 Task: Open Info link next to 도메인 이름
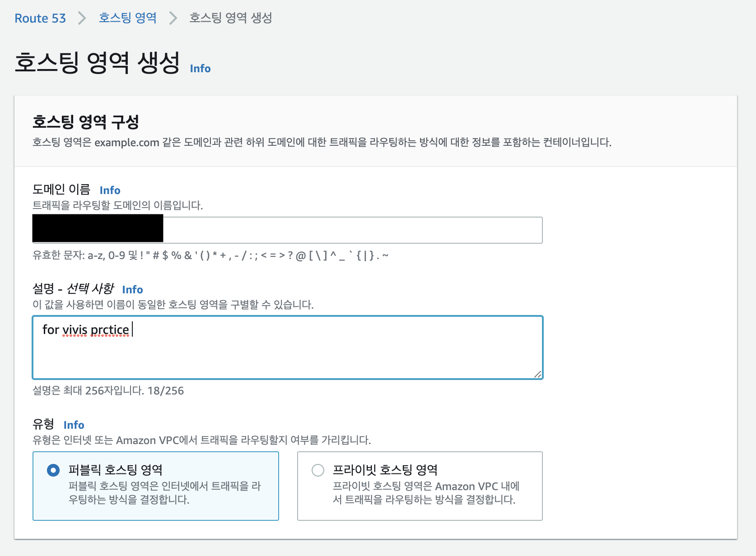110,190
